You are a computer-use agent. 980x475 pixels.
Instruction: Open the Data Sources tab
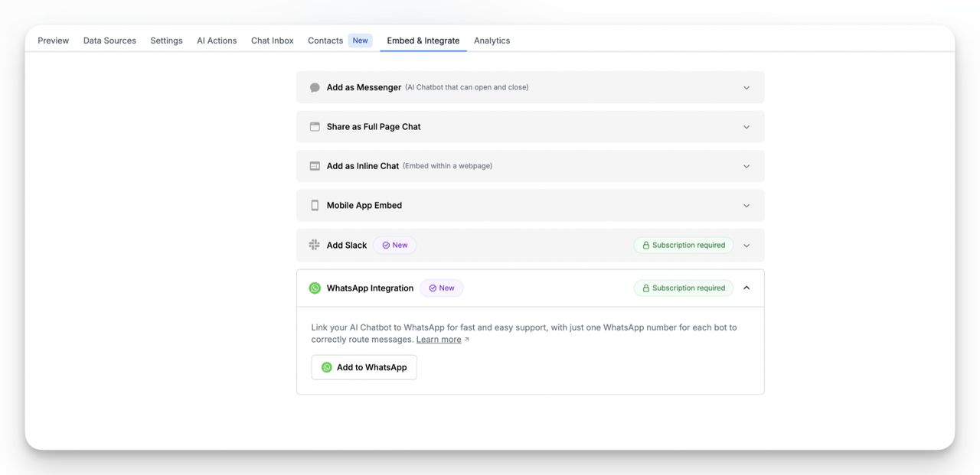(x=109, y=41)
